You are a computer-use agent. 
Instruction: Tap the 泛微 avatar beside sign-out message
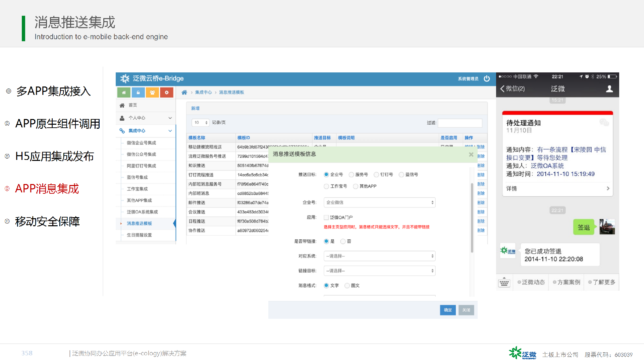[x=507, y=251]
